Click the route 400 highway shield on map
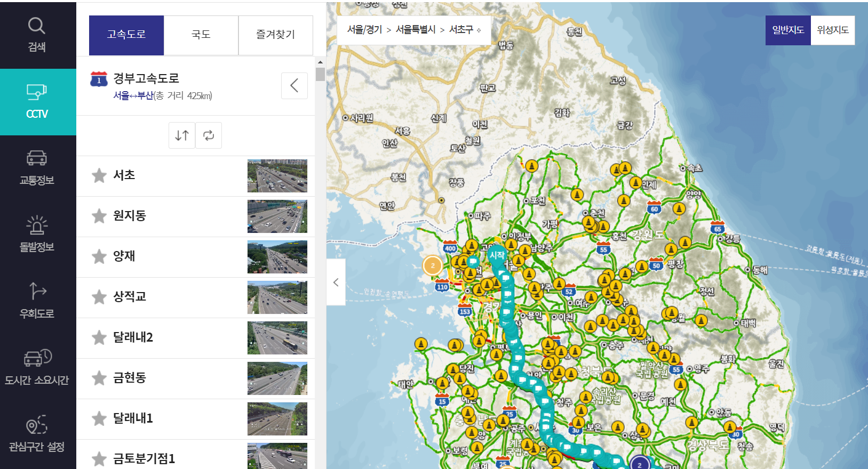Viewport: 868px width, 469px height. coord(450,247)
